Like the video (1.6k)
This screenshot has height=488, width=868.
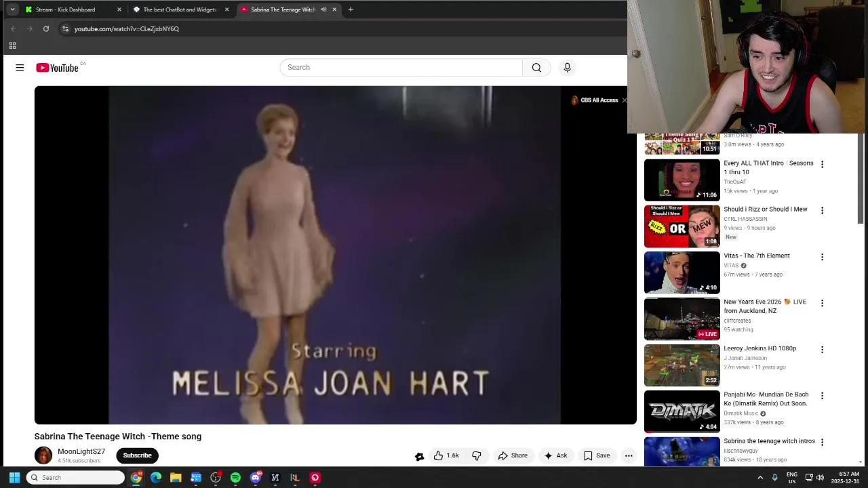(446, 455)
